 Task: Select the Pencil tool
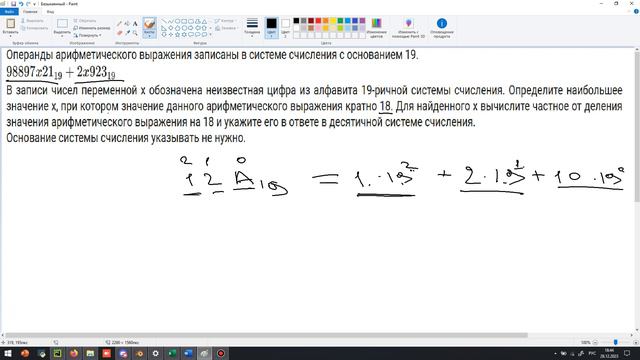click(x=120, y=24)
